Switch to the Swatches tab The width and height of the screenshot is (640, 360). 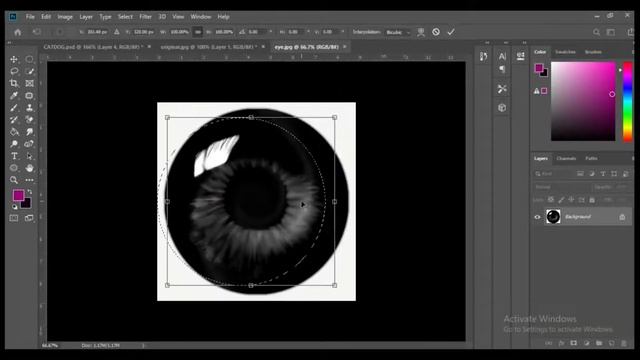(565, 52)
